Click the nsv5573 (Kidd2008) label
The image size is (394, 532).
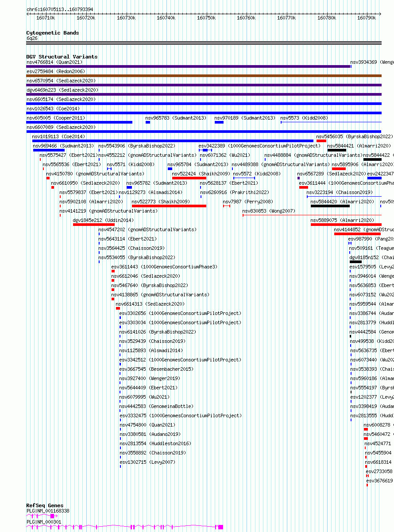(305, 118)
